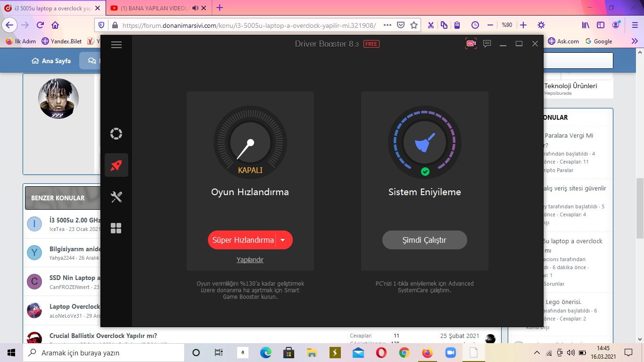Reload the Firefox page
This screenshot has width=644, height=362.
[x=40, y=25]
